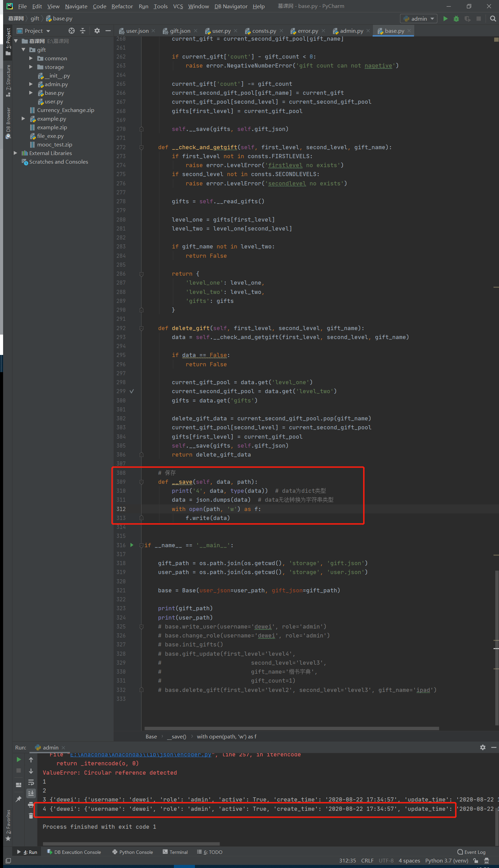The height and width of the screenshot is (868, 499).
Task: Hide the Run tool window
Action: (494, 747)
